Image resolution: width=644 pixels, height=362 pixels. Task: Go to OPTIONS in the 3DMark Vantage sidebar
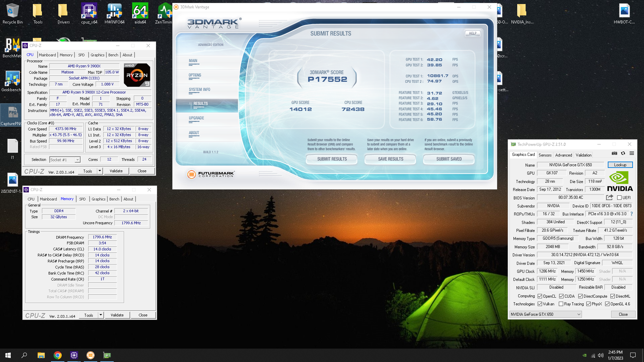pyautogui.click(x=195, y=75)
